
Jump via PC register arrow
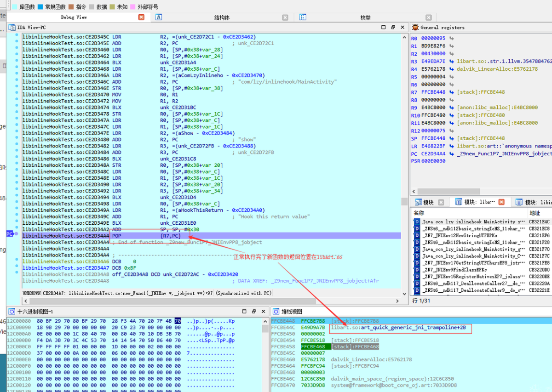tap(451, 154)
